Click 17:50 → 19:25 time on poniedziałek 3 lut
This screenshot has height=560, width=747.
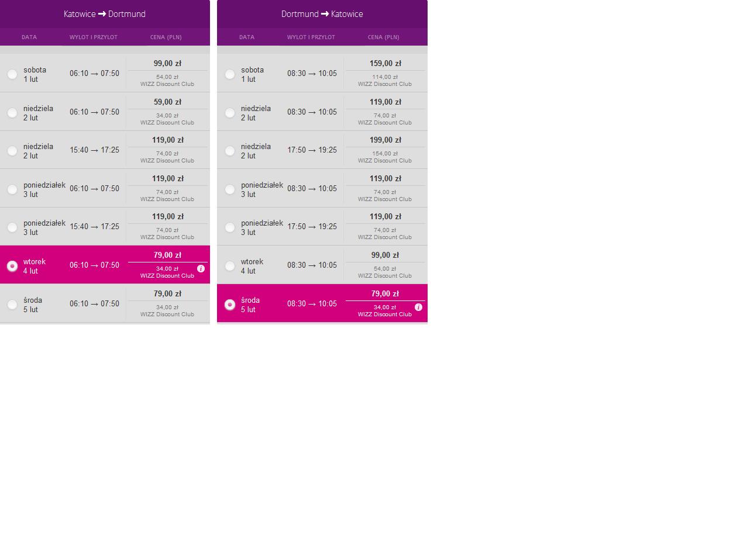[312, 227]
